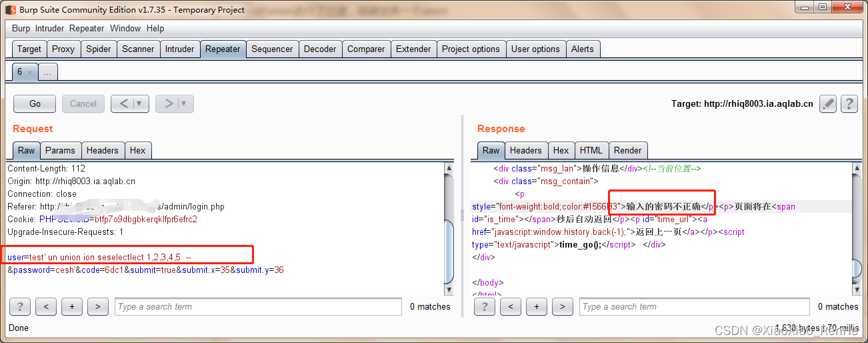Switch to the Sequencer tab
This screenshot has height=343, width=868.
(x=272, y=49)
